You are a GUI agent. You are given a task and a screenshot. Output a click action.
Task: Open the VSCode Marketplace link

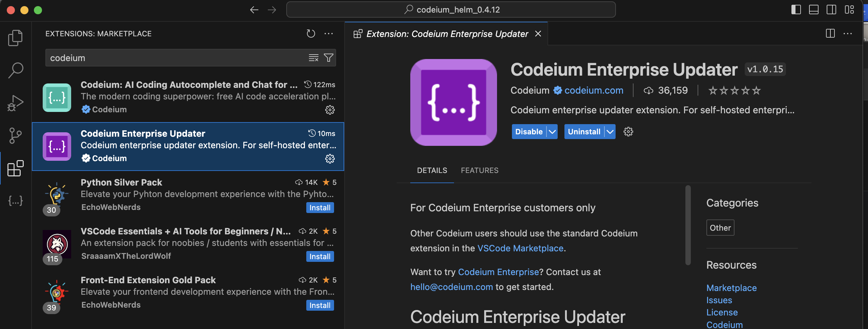coord(520,248)
